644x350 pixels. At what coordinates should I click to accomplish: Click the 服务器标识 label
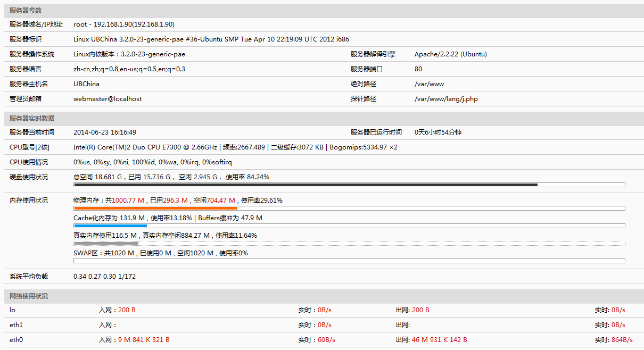pyautogui.click(x=26, y=39)
